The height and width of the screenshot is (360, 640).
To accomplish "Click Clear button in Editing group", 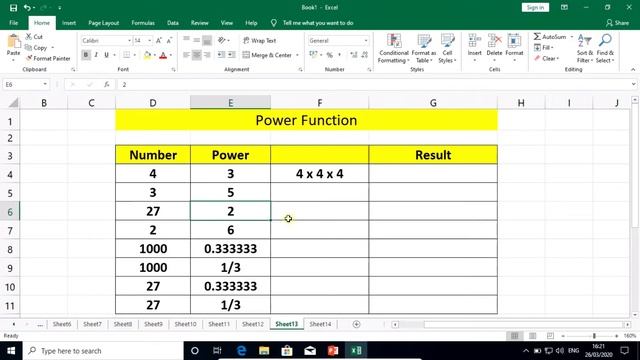I will pyautogui.click(x=547, y=58).
